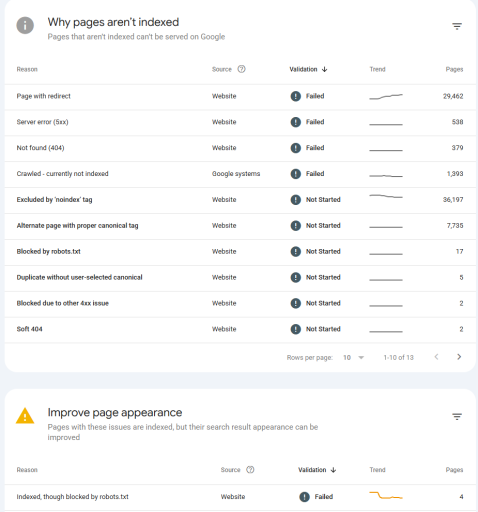Viewport: 478px width, 512px height.
Task: Open Duplicate without user-selected canonical row
Action: click(x=240, y=278)
